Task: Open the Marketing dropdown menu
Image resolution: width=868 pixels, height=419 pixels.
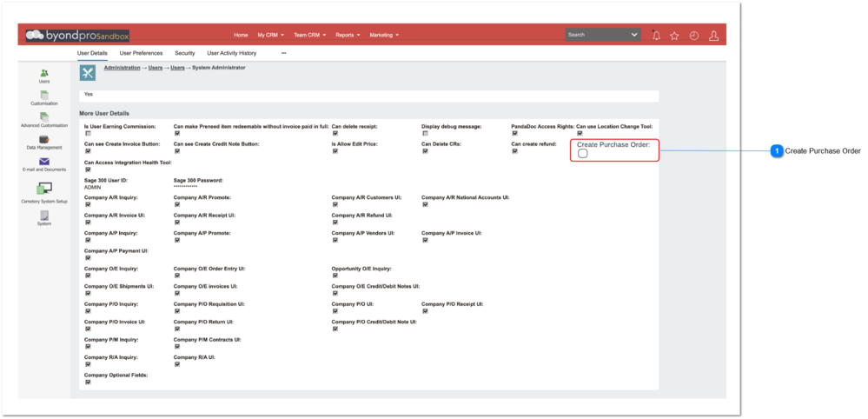Action: [x=384, y=35]
